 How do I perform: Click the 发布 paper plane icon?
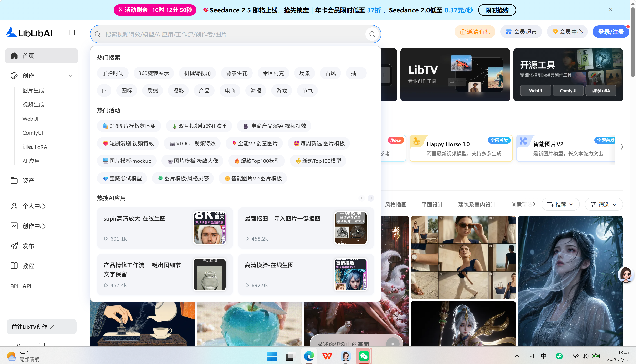[14, 246]
